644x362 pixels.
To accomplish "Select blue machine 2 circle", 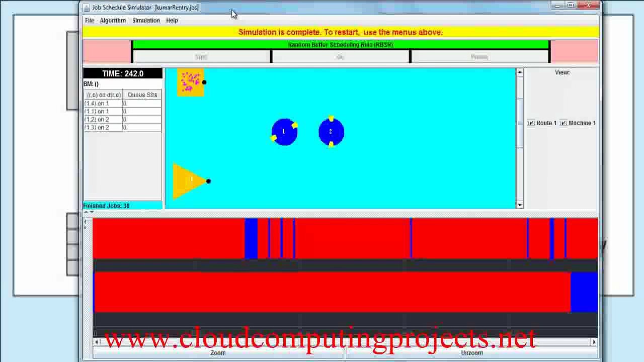I will [331, 132].
